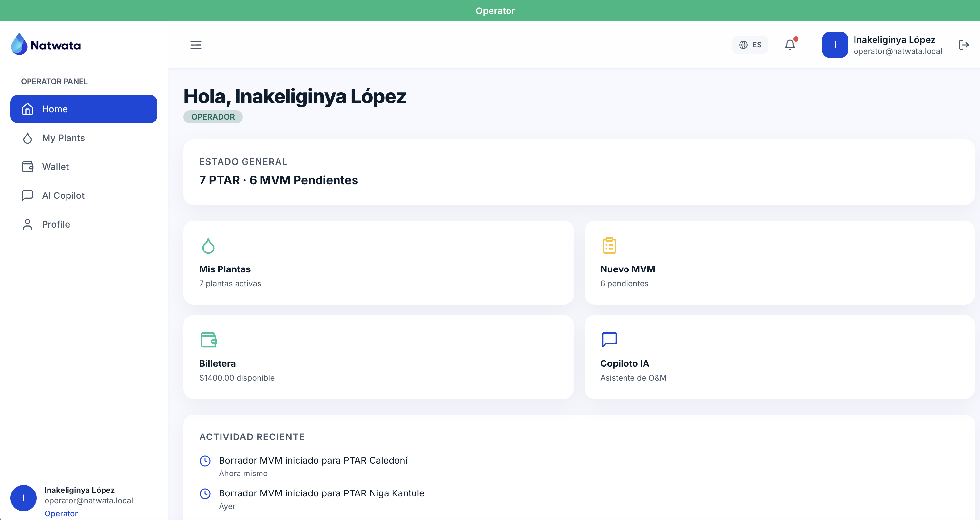Open the My Plants sidebar item

(x=63, y=138)
